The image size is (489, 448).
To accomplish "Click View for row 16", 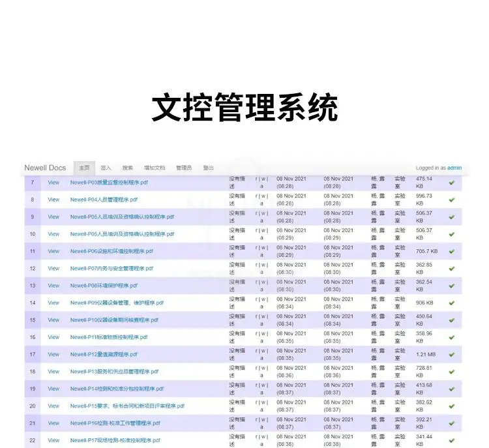I will 53,337.
